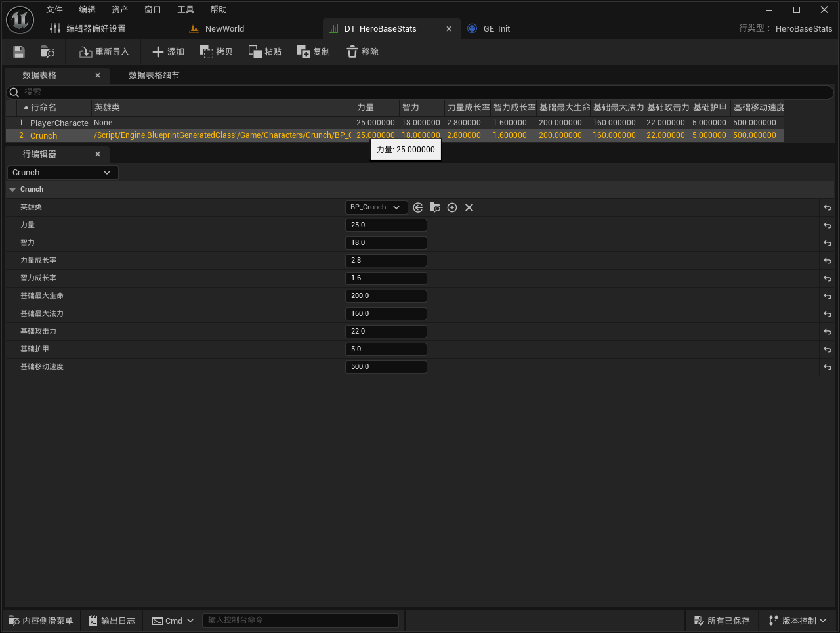
Task: Reset 英雄类 to default value
Action: 828,207
